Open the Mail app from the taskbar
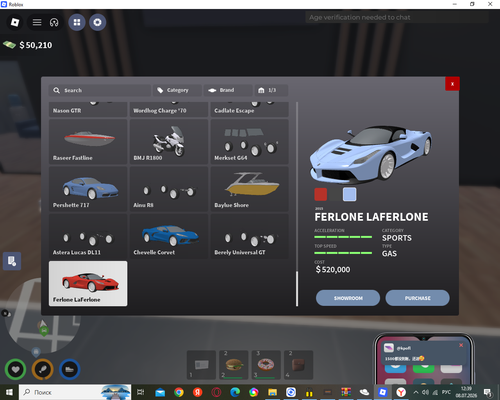Screen dimensions: 500x400 click(x=160, y=392)
